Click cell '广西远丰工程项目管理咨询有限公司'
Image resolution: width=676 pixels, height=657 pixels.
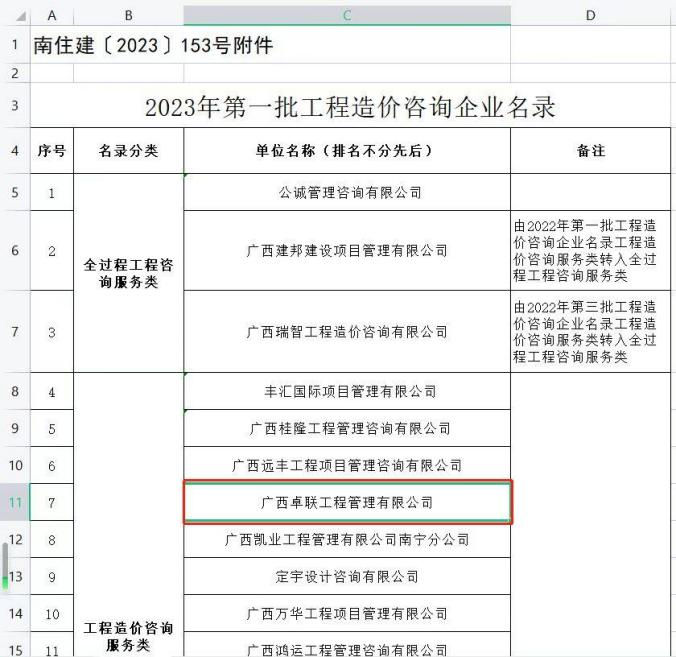(347, 465)
